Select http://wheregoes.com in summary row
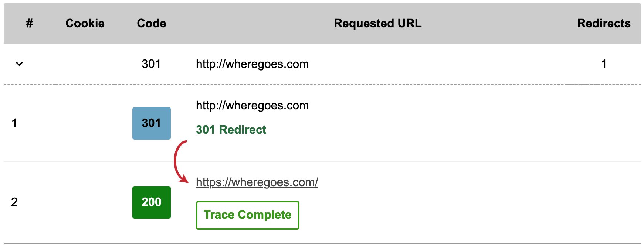 (252, 64)
